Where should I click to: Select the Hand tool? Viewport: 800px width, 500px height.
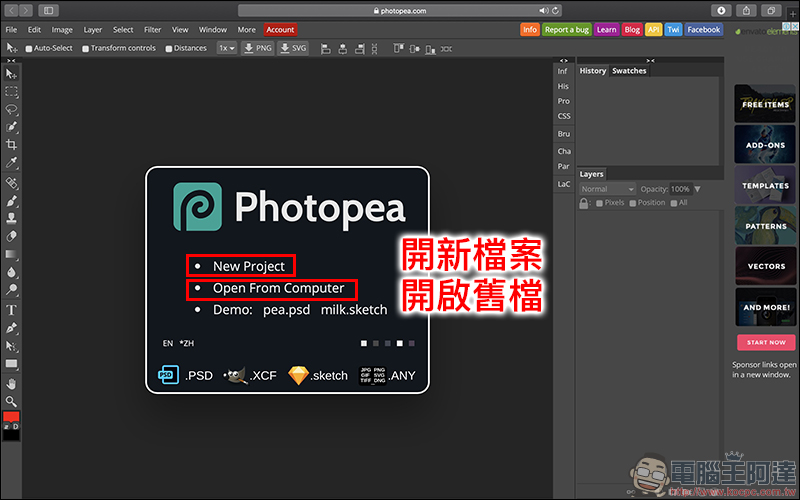(x=11, y=384)
